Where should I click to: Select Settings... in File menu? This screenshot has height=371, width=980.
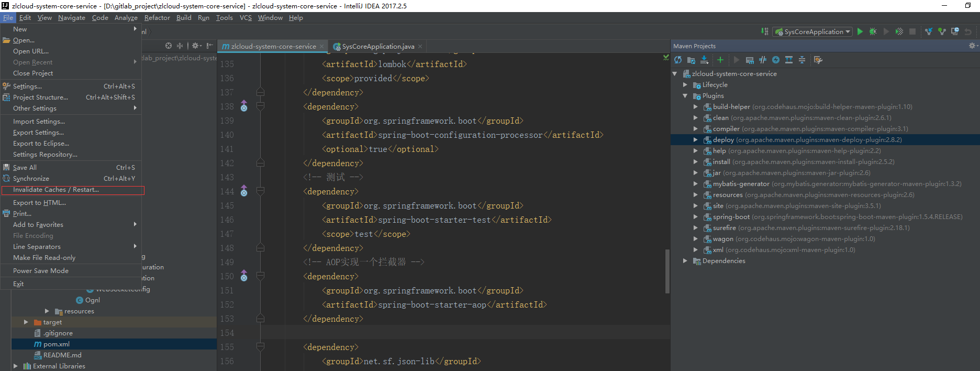click(71, 86)
